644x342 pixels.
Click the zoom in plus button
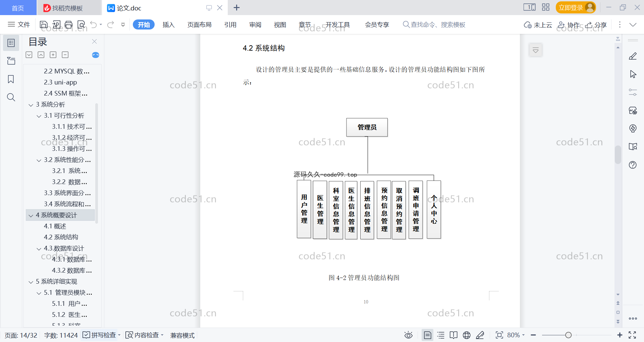pos(620,335)
